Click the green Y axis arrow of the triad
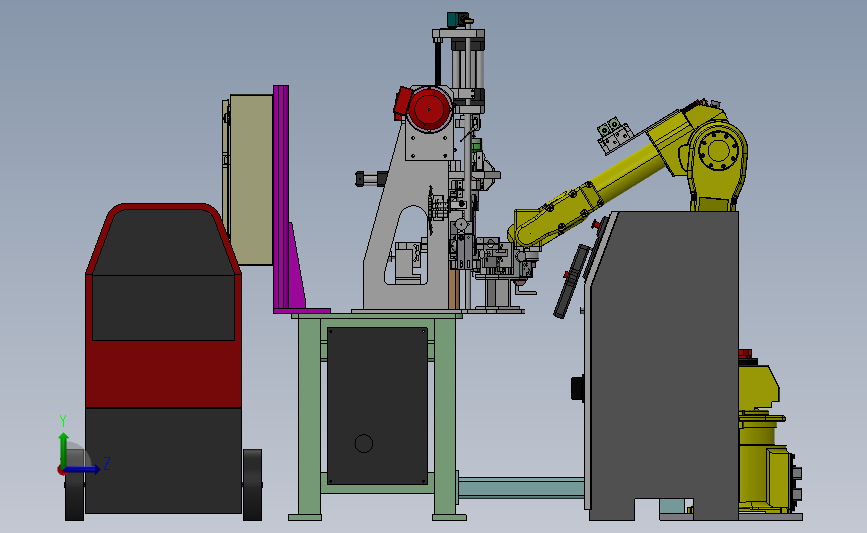This screenshot has height=533, width=867. click(64, 451)
